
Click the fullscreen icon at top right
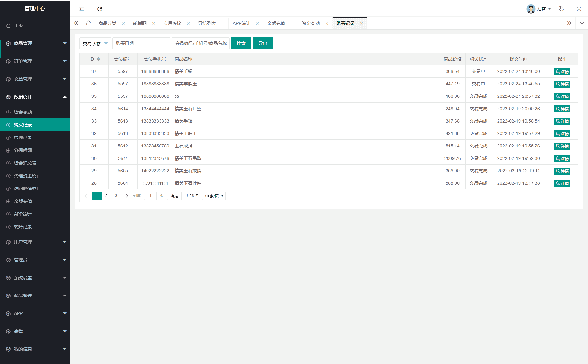pyautogui.click(x=579, y=9)
